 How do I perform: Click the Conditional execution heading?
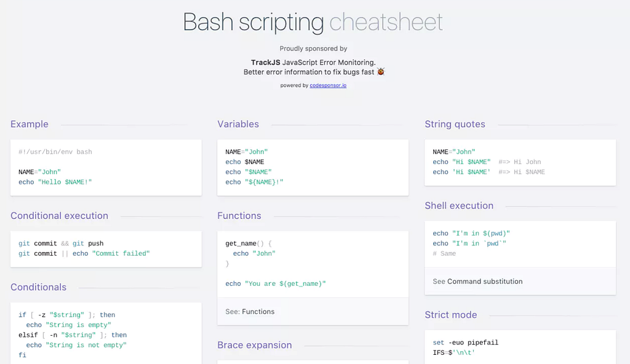pyautogui.click(x=59, y=216)
